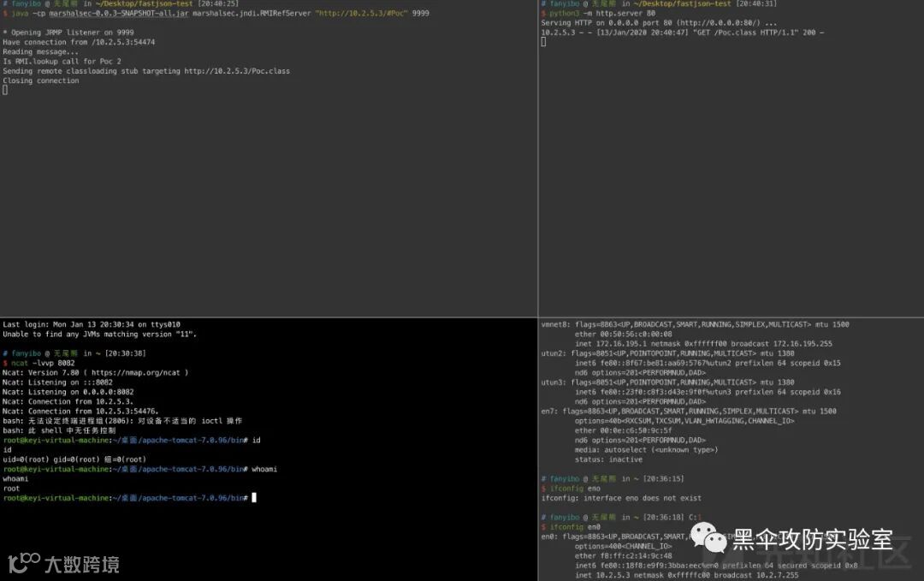
Task: Click 'Unable to find any JVMs matching version' line
Action: tap(99, 334)
